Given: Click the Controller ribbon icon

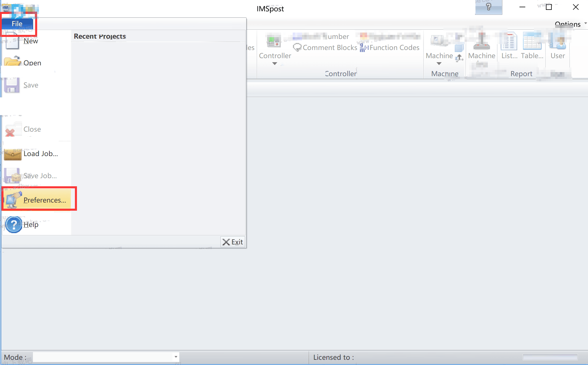Looking at the screenshot, I should tap(274, 42).
